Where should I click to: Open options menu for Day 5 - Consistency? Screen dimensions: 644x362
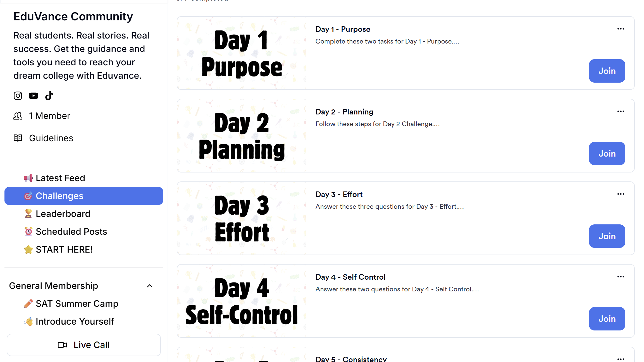click(621, 359)
